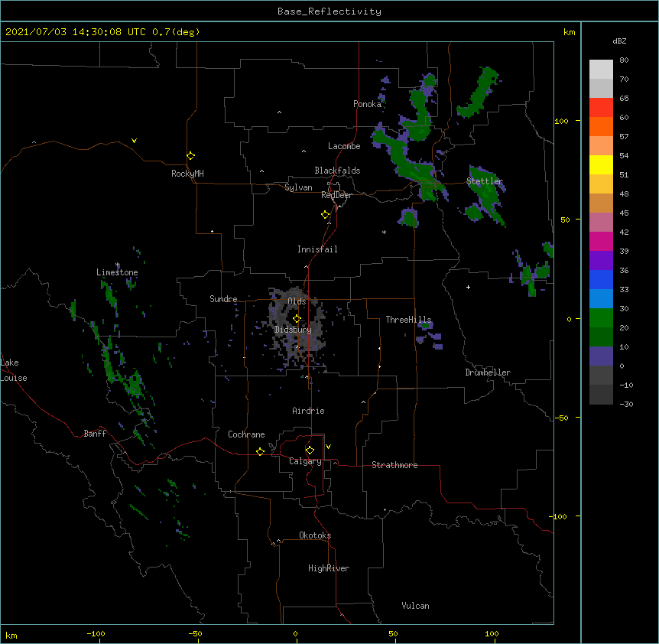Viewport: 659px width, 644px height.
Task: Click the yellow 51 dBZ legend swatch
Action: (601, 164)
